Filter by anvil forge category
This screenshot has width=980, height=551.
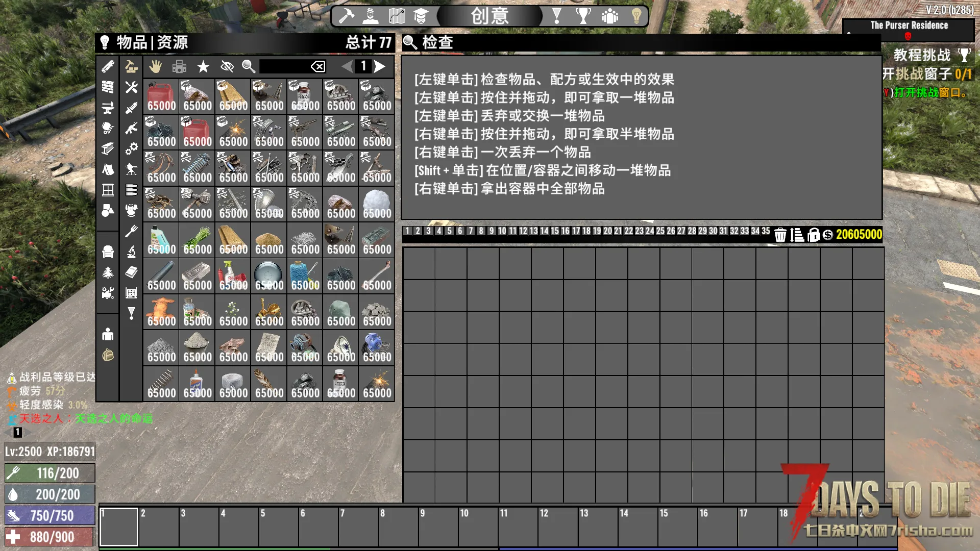coord(108,108)
